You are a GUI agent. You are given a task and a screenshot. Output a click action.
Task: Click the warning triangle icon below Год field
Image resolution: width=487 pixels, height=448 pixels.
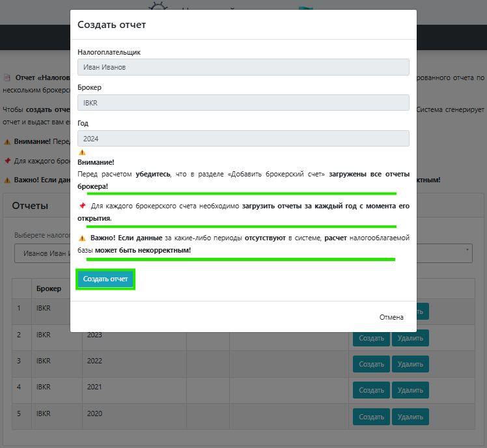click(x=82, y=152)
